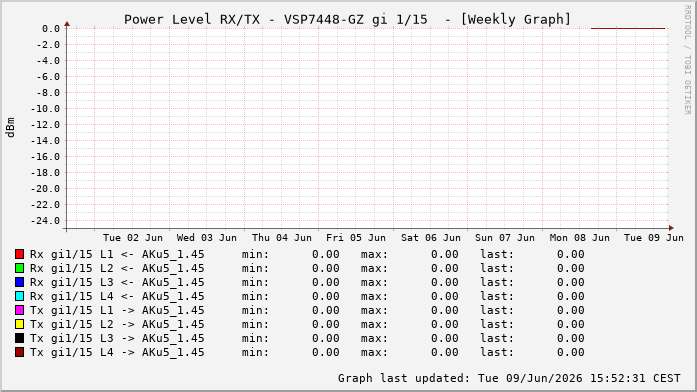Click the 'Tue 09 Jun' x-axis label
The width and height of the screenshot is (697, 392).
coord(654,238)
